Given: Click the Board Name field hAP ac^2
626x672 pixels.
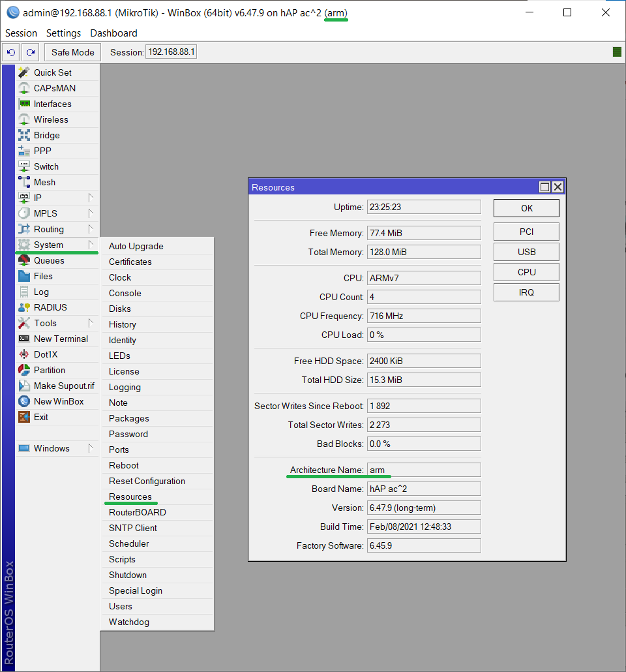Looking at the screenshot, I should click(424, 489).
